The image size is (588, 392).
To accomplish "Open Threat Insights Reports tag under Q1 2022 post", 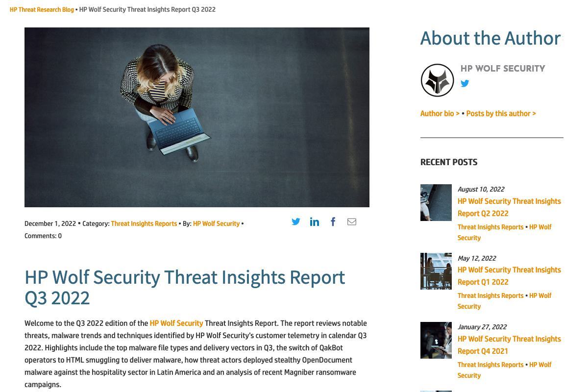I will (x=490, y=296).
